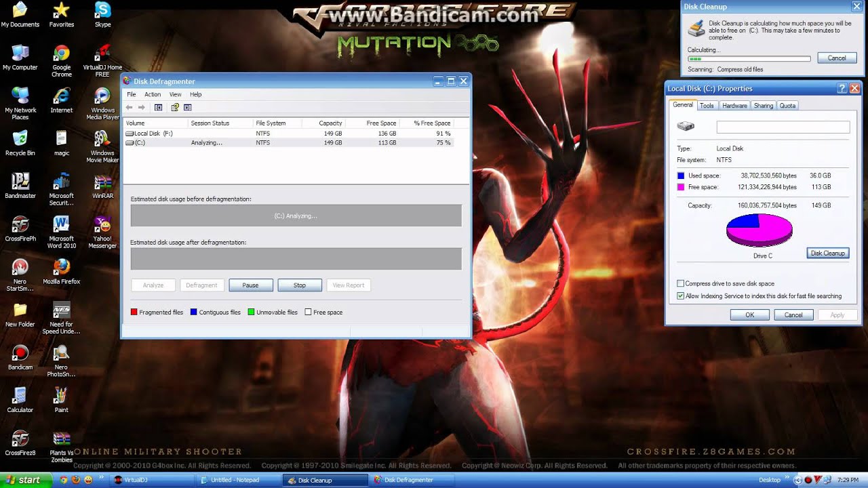Switch to Disk Defragmenter taskbar button
The height and width of the screenshot is (488, 868).
(413, 480)
